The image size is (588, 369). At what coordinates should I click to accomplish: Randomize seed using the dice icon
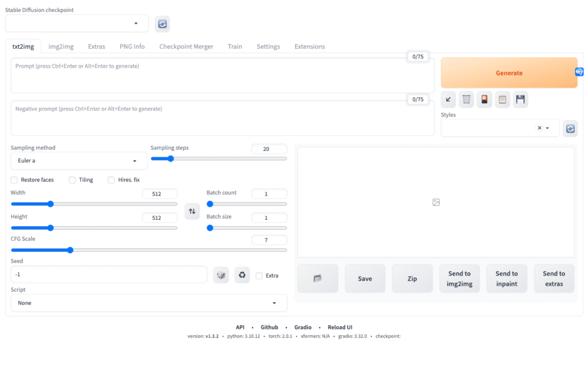pos(220,275)
